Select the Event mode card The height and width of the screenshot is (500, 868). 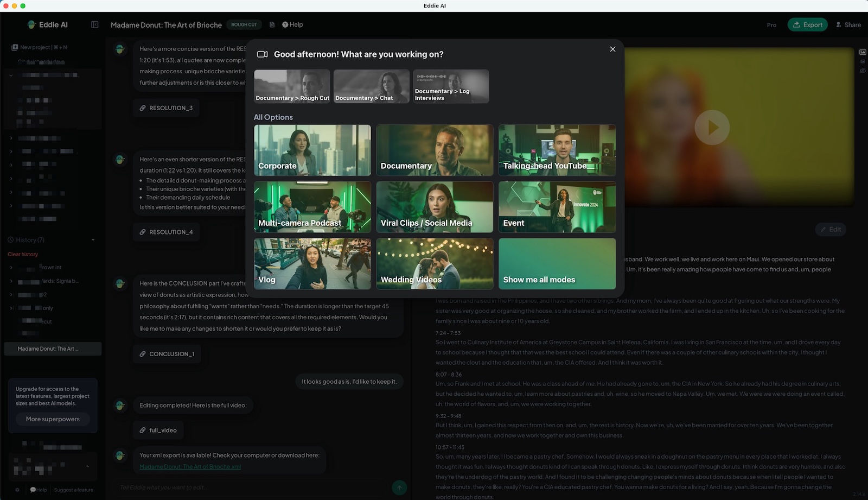[557, 207]
